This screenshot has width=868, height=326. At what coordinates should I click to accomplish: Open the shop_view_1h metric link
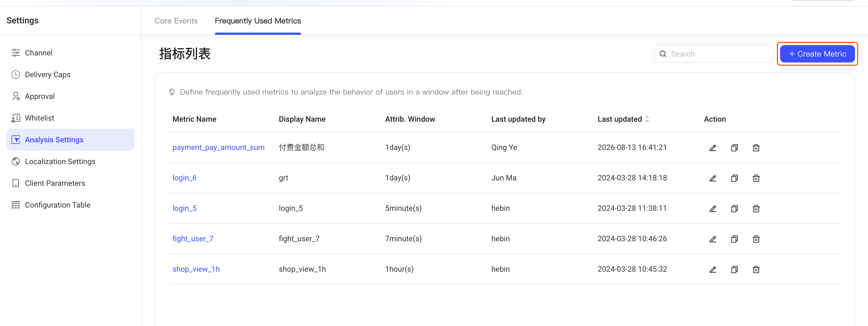pos(196,269)
